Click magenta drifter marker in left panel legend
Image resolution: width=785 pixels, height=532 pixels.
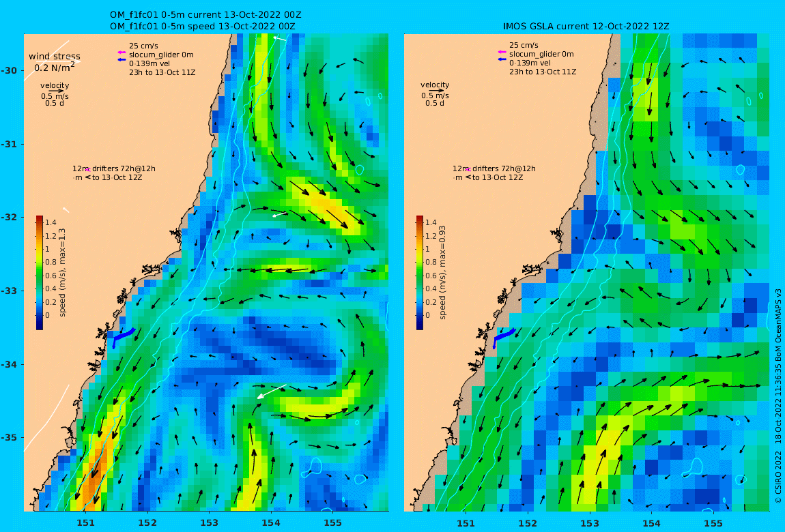point(87,170)
